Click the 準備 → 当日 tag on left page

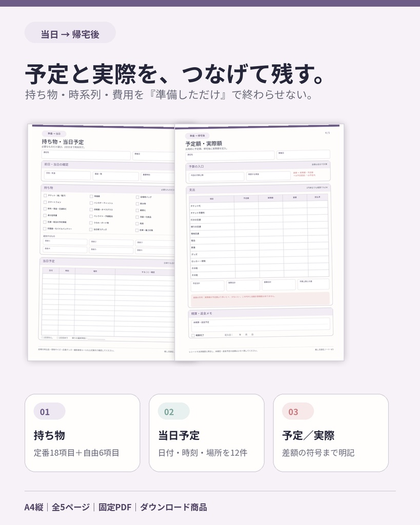click(54, 133)
